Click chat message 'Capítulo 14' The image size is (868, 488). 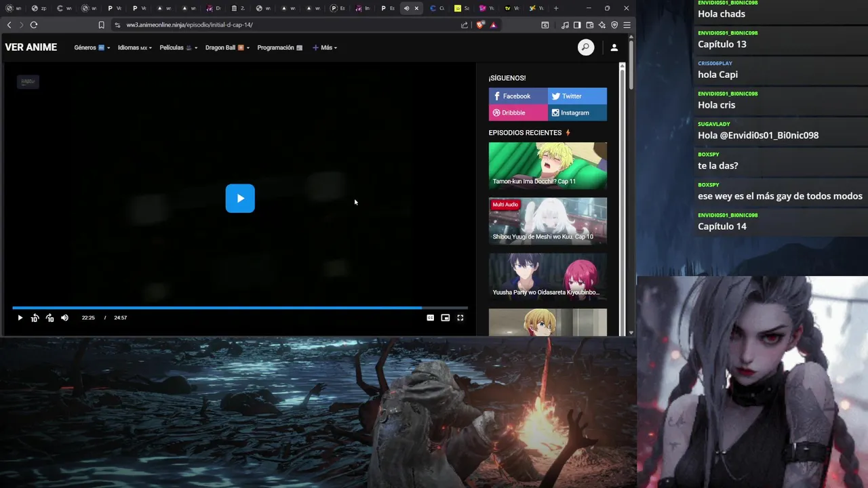coord(722,226)
